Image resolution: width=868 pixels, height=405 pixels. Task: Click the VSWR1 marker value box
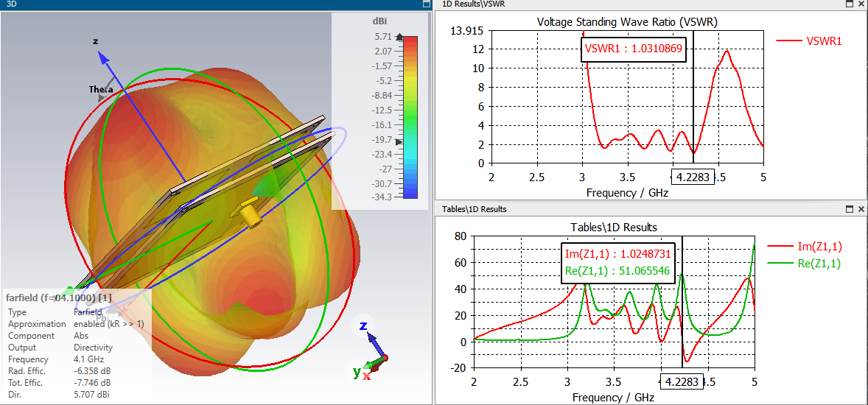click(x=634, y=50)
